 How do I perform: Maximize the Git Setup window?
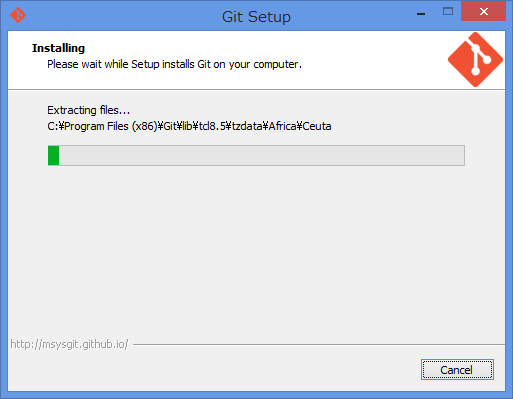[448, 12]
